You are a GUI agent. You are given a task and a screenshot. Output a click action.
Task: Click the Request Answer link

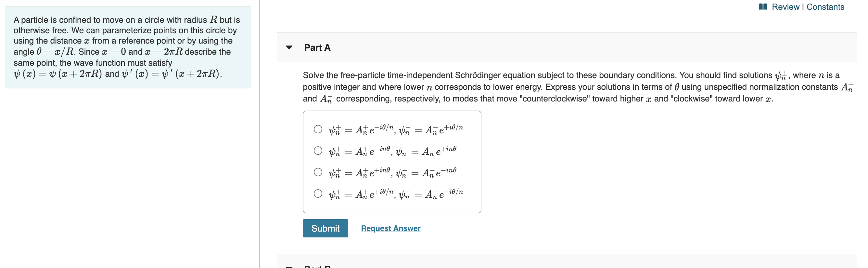390,228
